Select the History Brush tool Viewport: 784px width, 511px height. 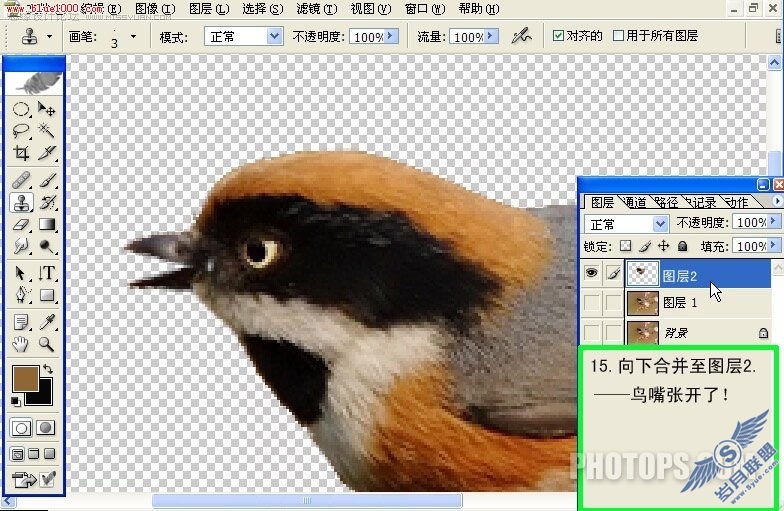46,202
